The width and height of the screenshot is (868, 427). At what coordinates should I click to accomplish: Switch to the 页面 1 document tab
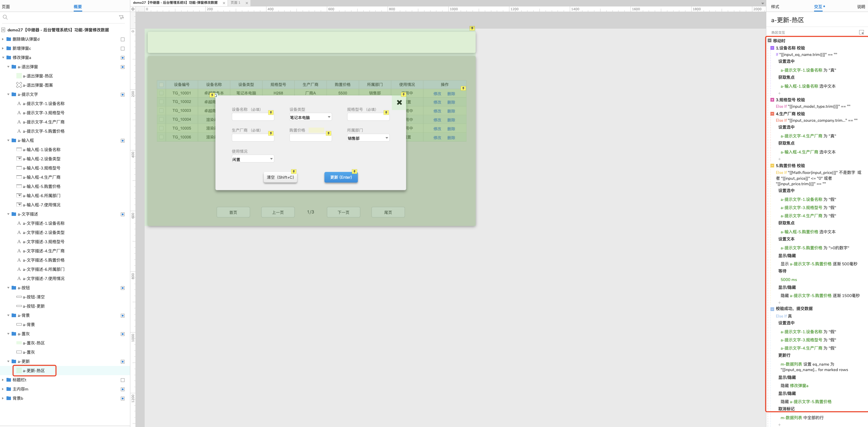235,3
